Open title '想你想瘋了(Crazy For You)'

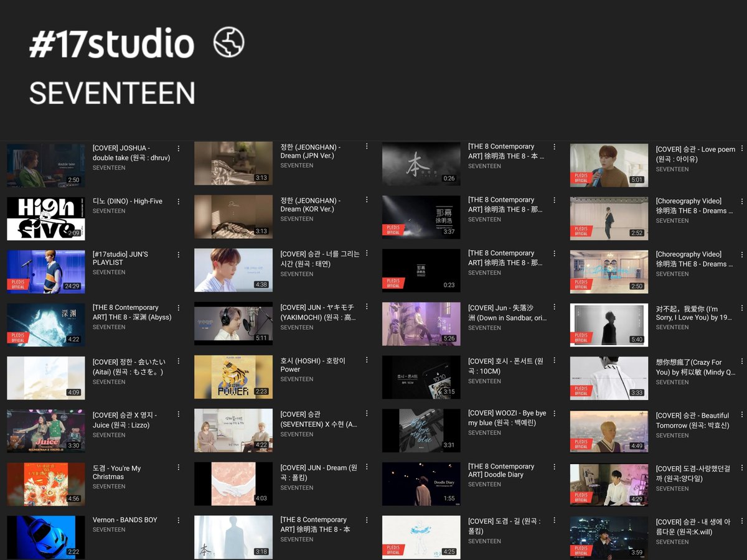click(x=695, y=367)
